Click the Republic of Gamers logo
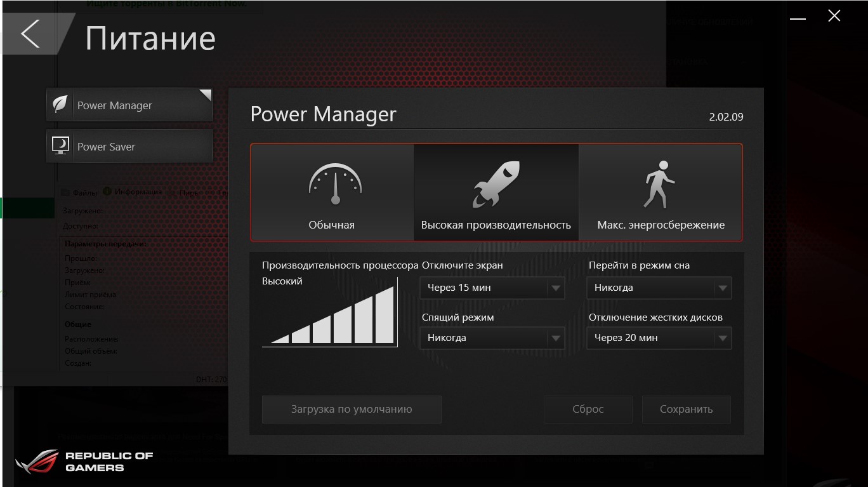Screen dimensions: 868x487 pyautogui.click(x=84, y=462)
